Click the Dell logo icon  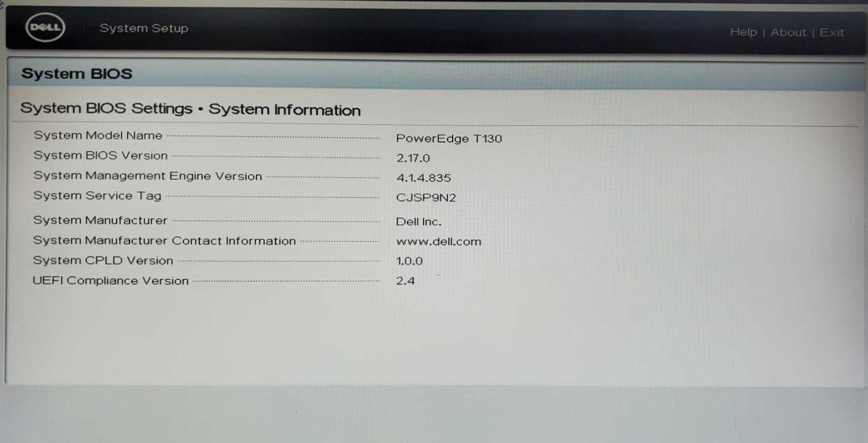point(45,28)
